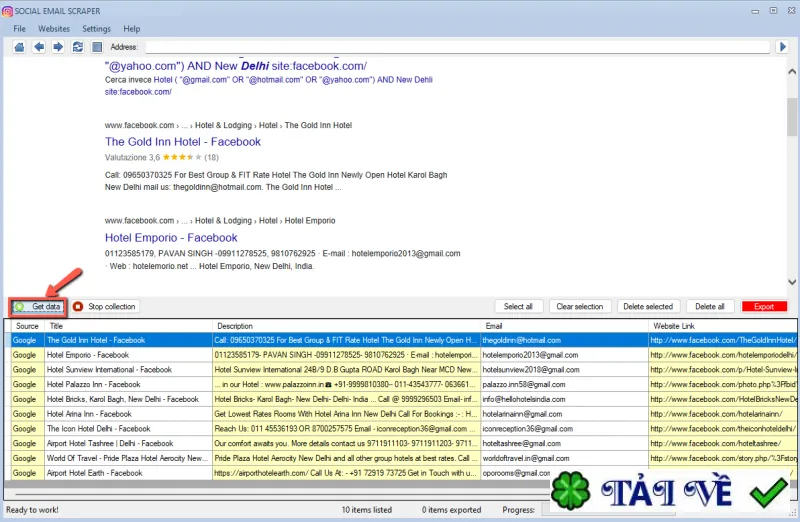The image size is (800, 522).
Task: Start scraping with the Get data button
Action: point(38,307)
